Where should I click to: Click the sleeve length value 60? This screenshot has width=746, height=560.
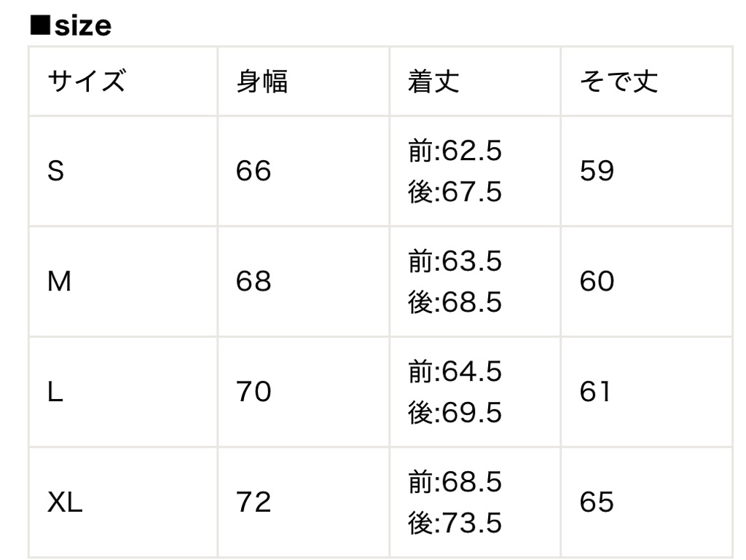pos(597,282)
